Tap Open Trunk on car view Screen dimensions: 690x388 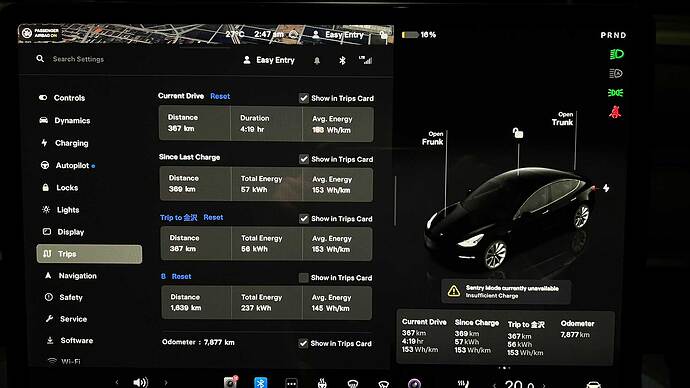(x=562, y=119)
